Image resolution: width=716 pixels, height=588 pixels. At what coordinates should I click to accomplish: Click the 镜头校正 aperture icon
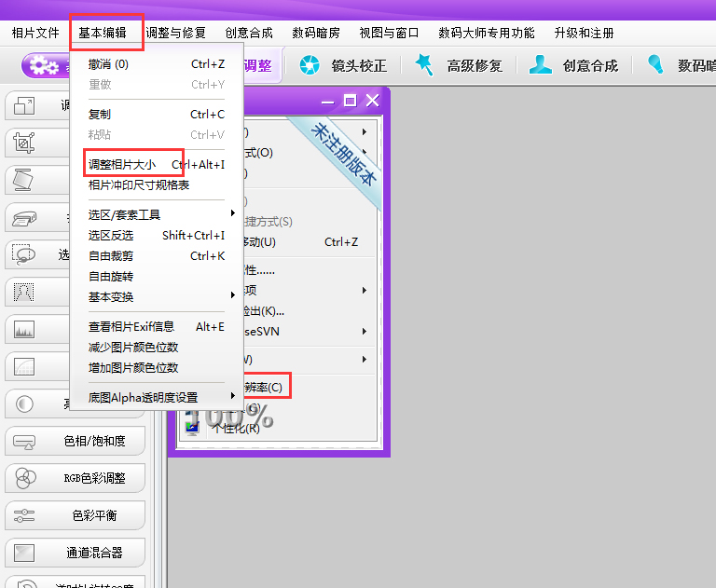point(310,65)
